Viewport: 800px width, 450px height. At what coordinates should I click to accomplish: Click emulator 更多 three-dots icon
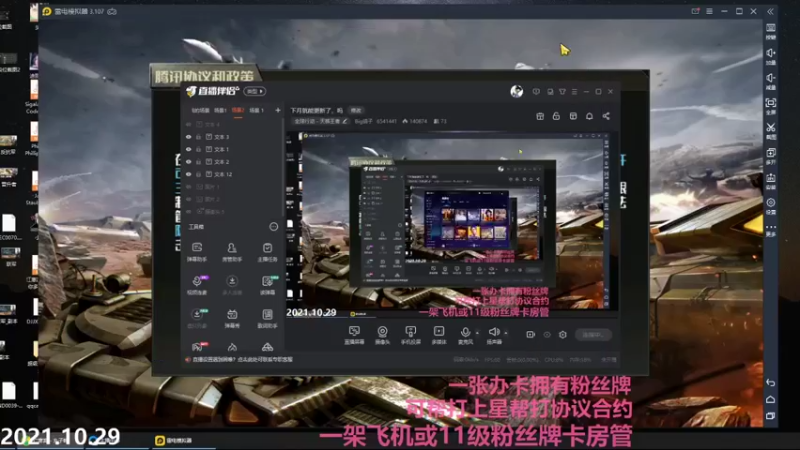pyautogui.click(x=771, y=230)
